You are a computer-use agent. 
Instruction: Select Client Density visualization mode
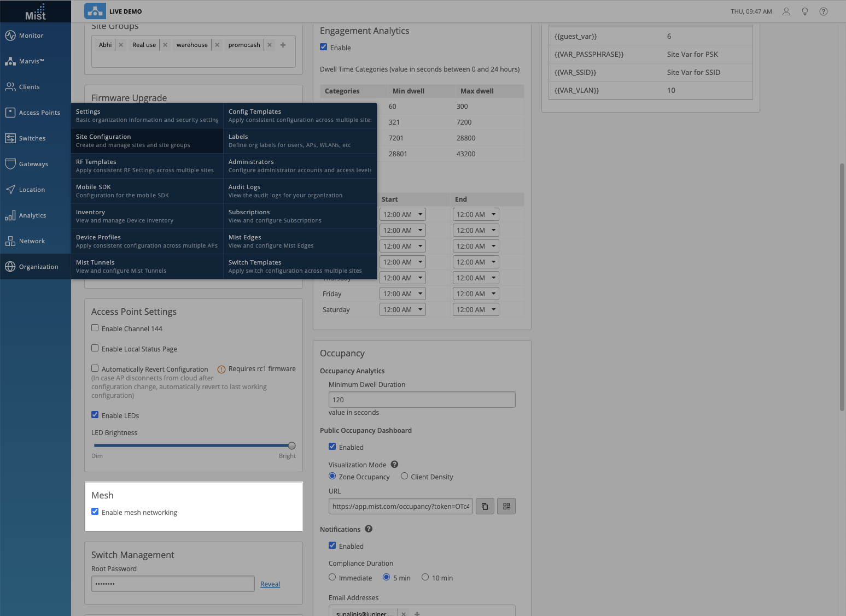tap(405, 476)
